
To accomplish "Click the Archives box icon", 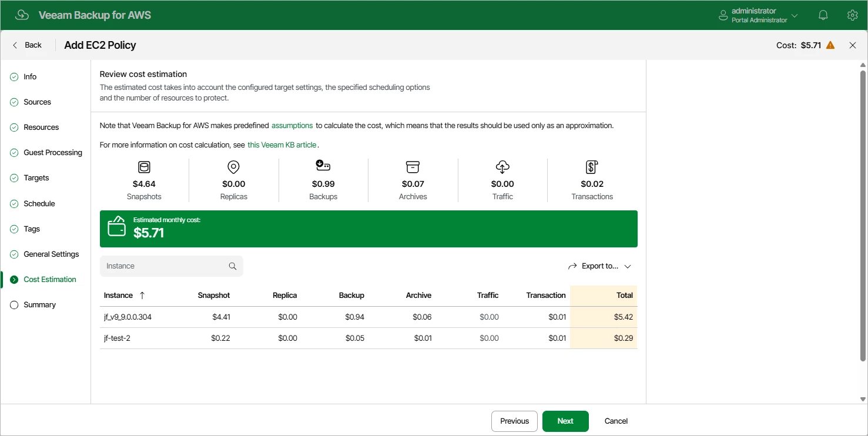I will (413, 167).
